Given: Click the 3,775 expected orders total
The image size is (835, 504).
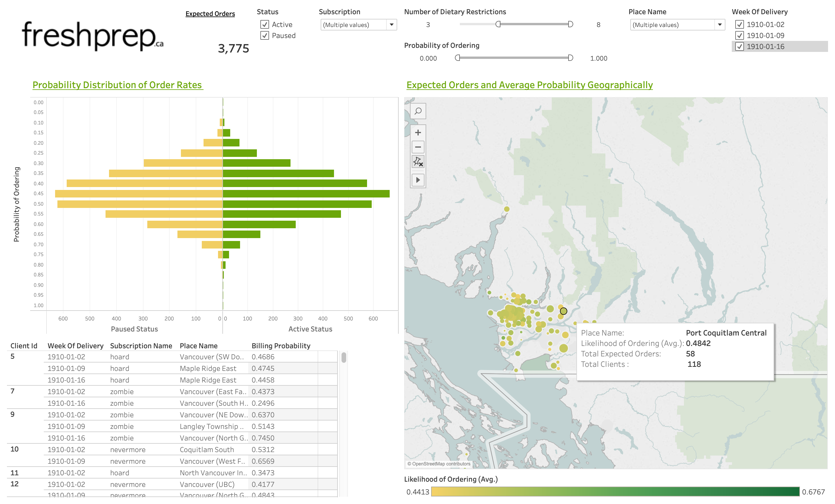Looking at the screenshot, I should tap(233, 48).
